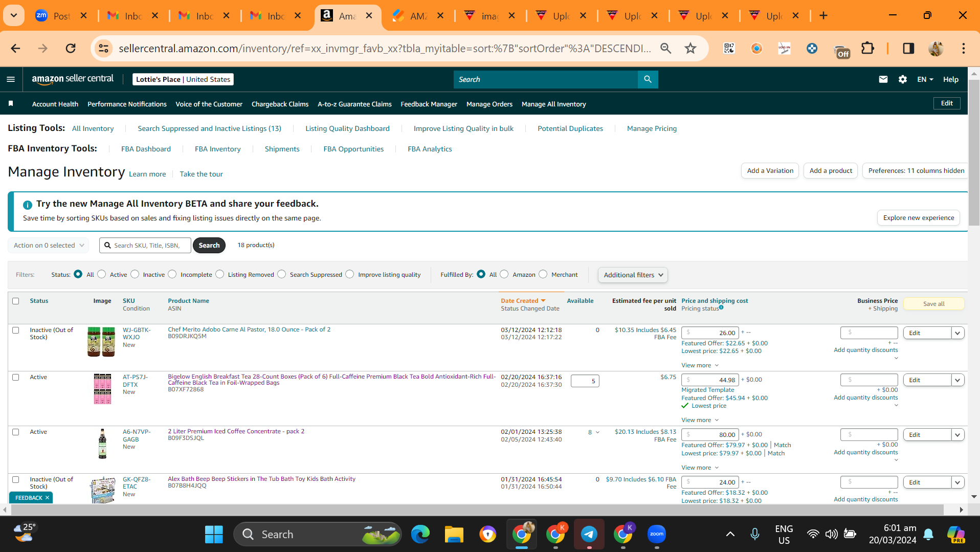Select the Active status filter radio
Image resolution: width=980 pixels, height=552 pixels.
click(x=102, y=274)
